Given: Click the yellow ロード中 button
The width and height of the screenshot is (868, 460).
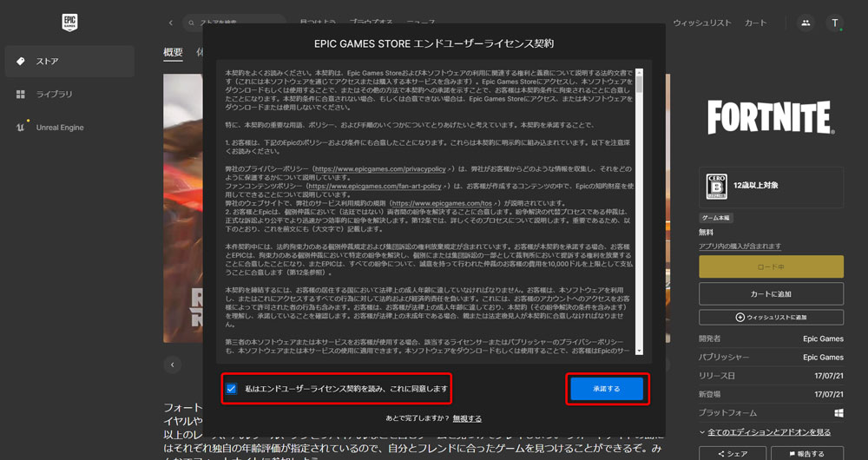Looking at the screenshot, I should [771, 266].
